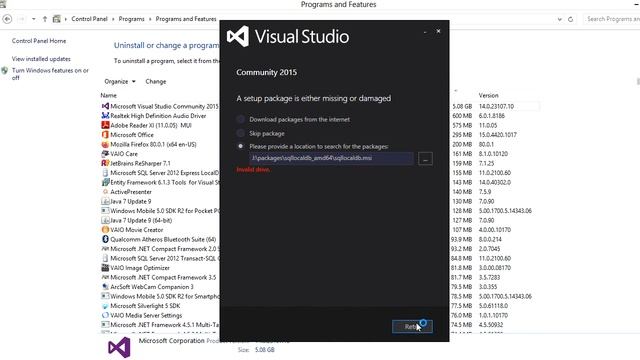The height and width of the screenshot is (360, 640).
Task: Click the Microsoft SQL Server 2012 Express icon
Action: coord(105,173)
